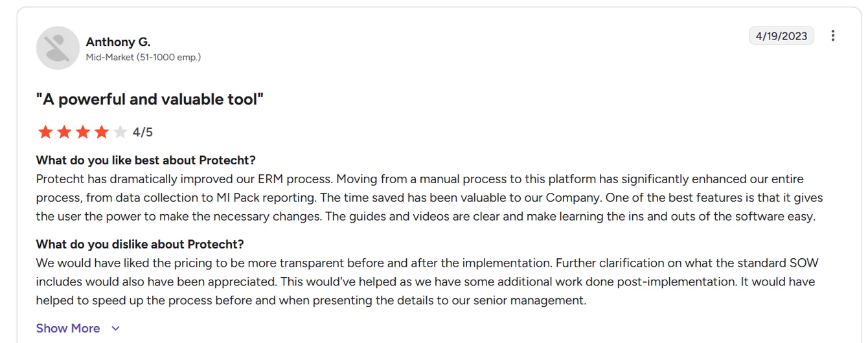Click the 4/5 rating score text
Image resolution: width=868 pixels, height=343 pixels.
(143, 132)
